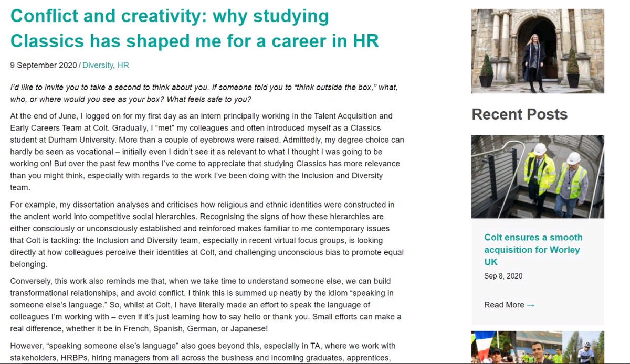Open the Diversity category link
630x364 pixels.
tap(98, 66)
